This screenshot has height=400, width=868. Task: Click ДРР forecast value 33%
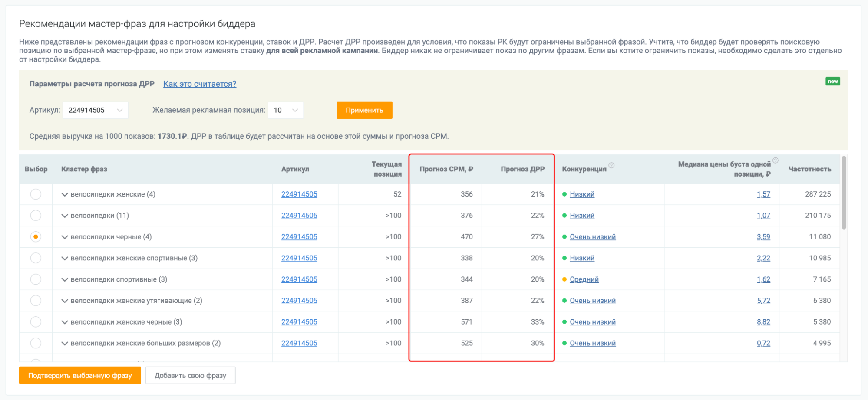click(x=538, y=322)
